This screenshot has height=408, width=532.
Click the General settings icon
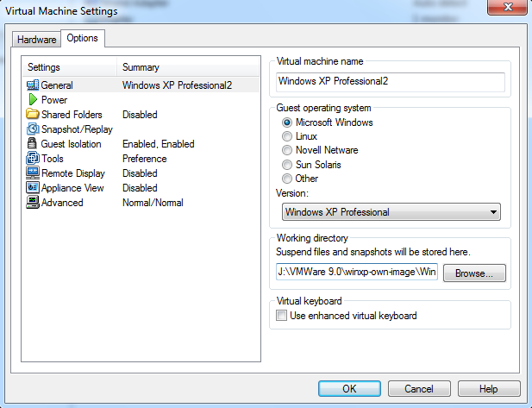(33, 85)
